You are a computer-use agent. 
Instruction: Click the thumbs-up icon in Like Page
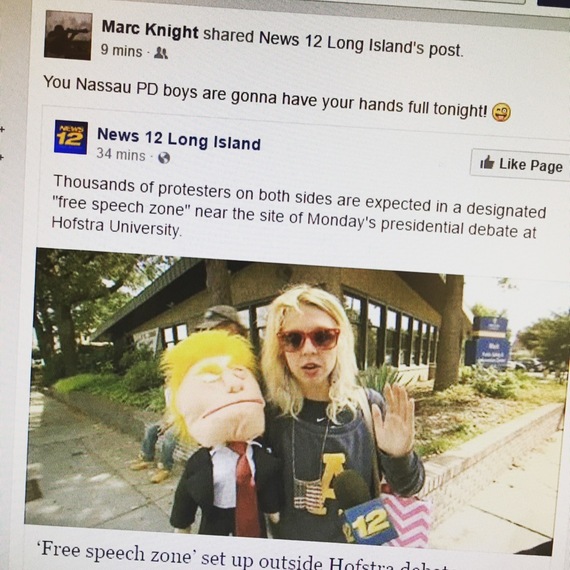487,162
